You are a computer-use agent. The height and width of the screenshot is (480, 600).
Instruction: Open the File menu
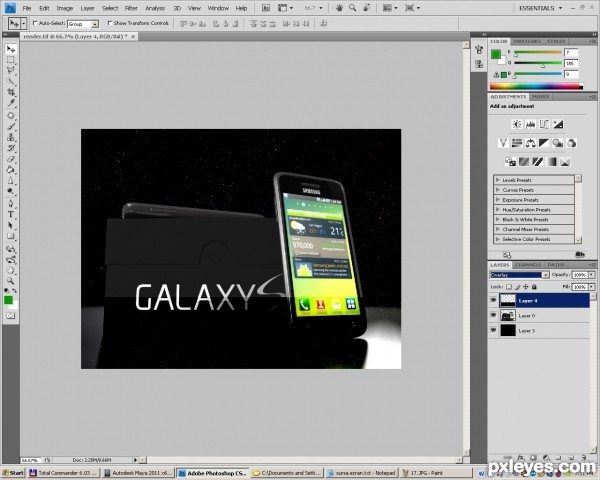pyautogui.click(x=27, y=8)
